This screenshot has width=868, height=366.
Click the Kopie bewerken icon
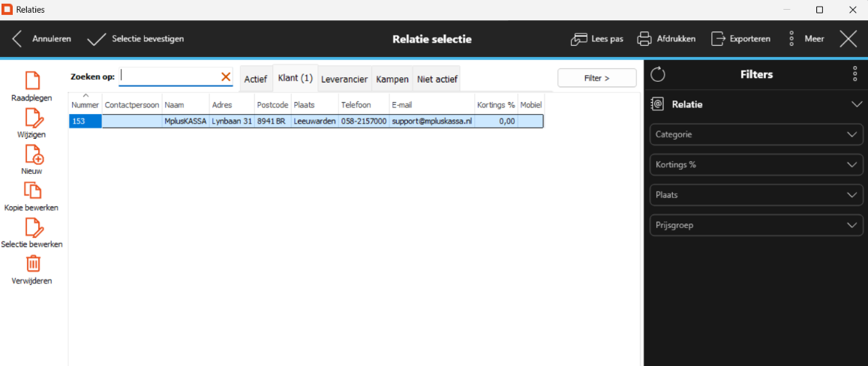click(32, 190)
